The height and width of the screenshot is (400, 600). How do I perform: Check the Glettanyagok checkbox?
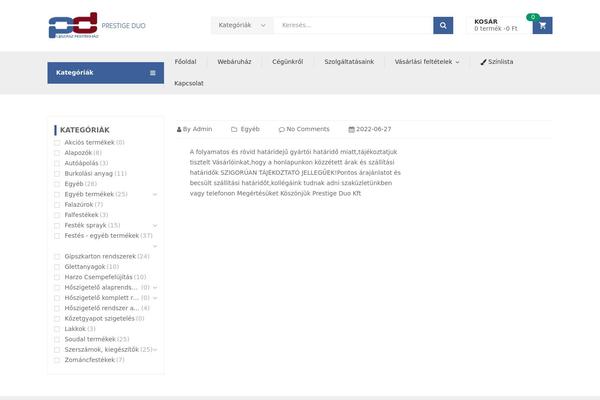click(x=57, y=267)
